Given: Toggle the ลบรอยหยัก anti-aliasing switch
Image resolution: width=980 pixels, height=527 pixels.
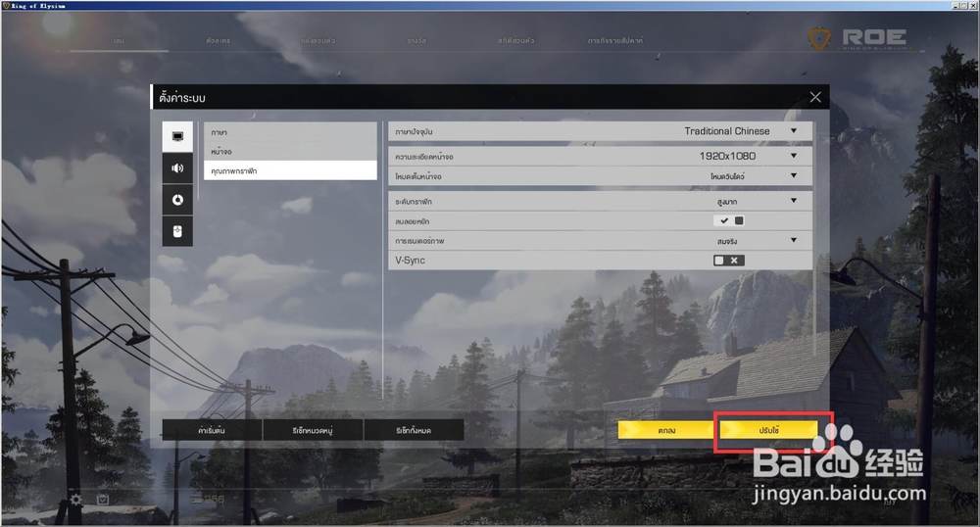Looking at the screenshot, I should click(x=729, y=220).
